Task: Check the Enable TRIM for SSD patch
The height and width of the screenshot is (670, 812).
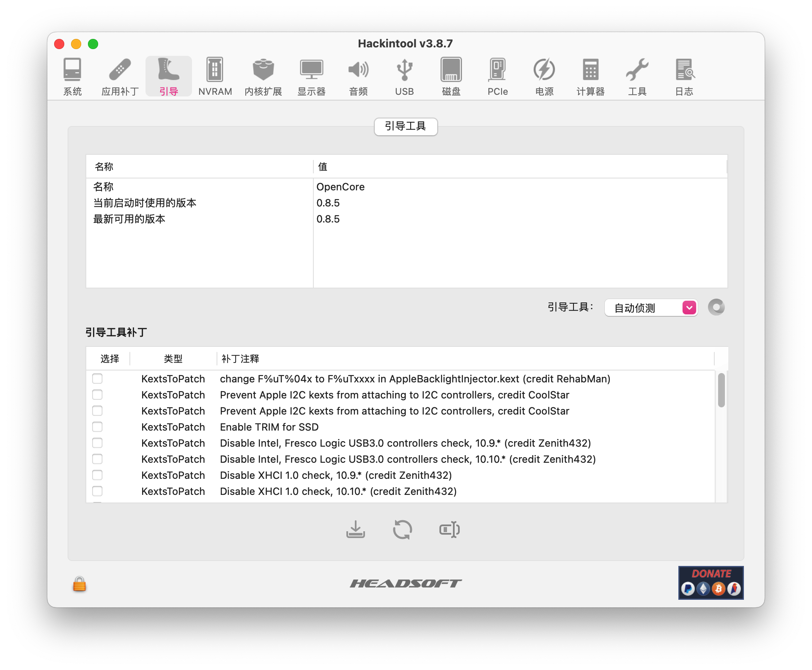Action: coord(97,427)
